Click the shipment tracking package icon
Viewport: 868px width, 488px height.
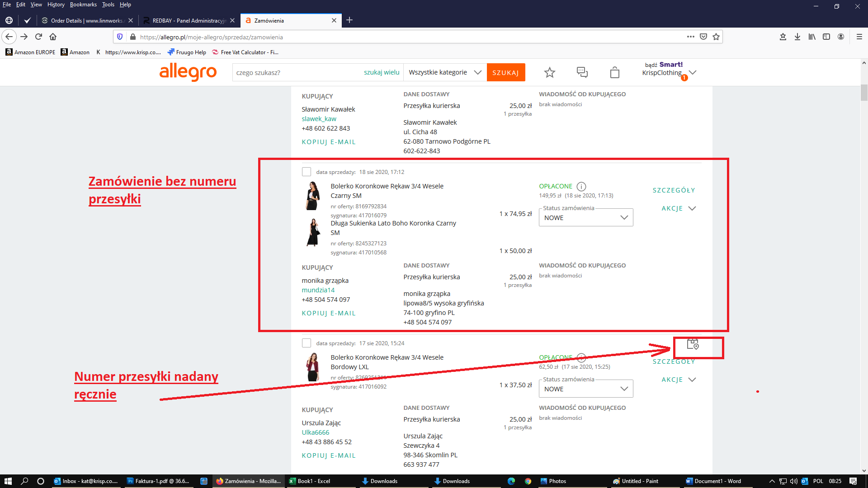tap(693, 344)
